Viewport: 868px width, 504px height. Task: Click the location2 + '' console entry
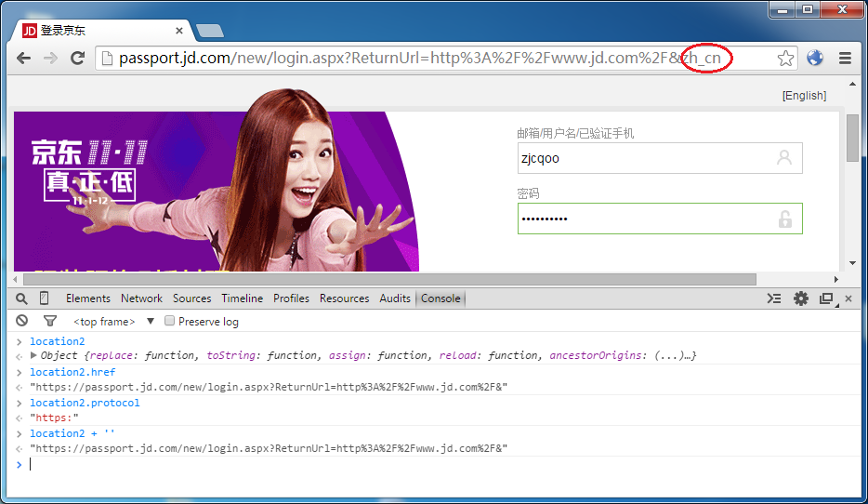(x=72, y=433)
